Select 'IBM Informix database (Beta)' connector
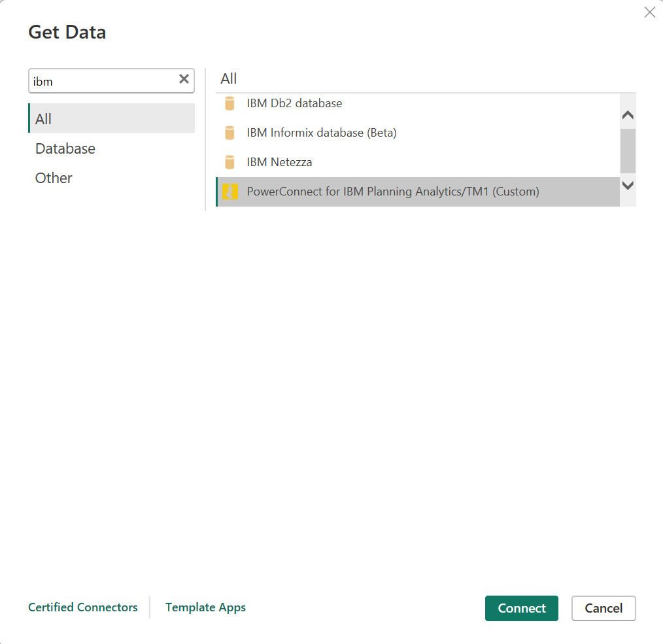This screenshot has height=644, width=663. 418,133
